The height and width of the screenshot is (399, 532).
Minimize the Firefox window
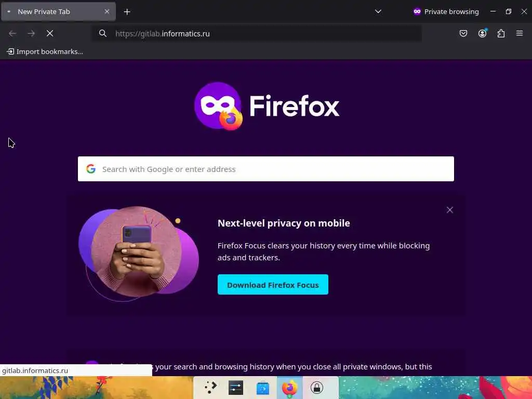point(493,11)
